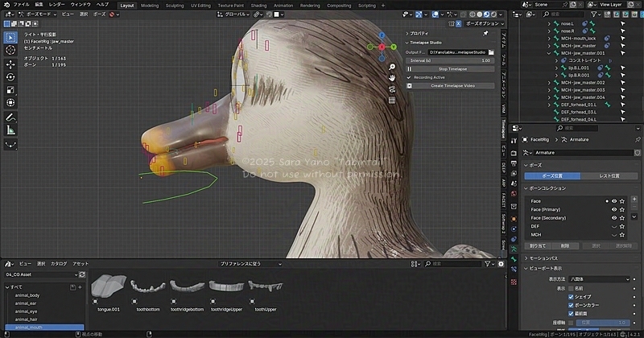Select the Cursor tool
644x338 pixels.
click(x=11, y=50)
